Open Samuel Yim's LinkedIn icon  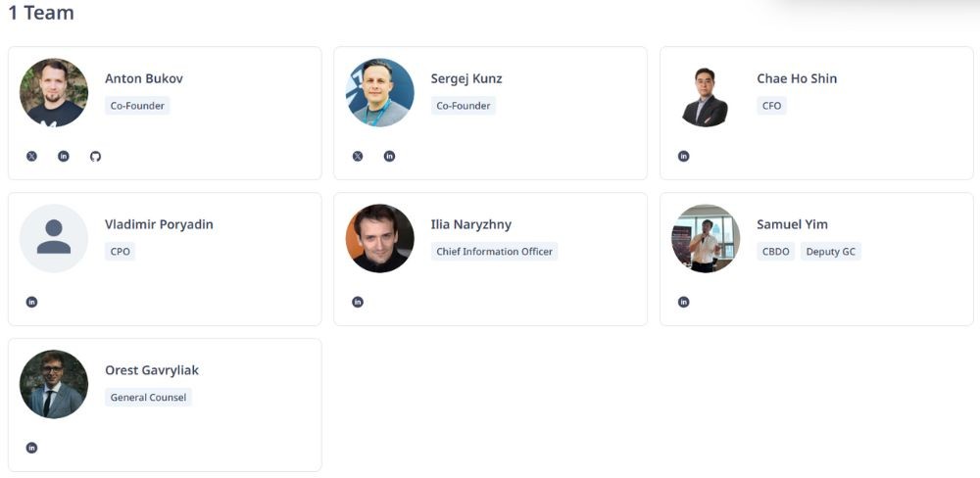[684, 302]
